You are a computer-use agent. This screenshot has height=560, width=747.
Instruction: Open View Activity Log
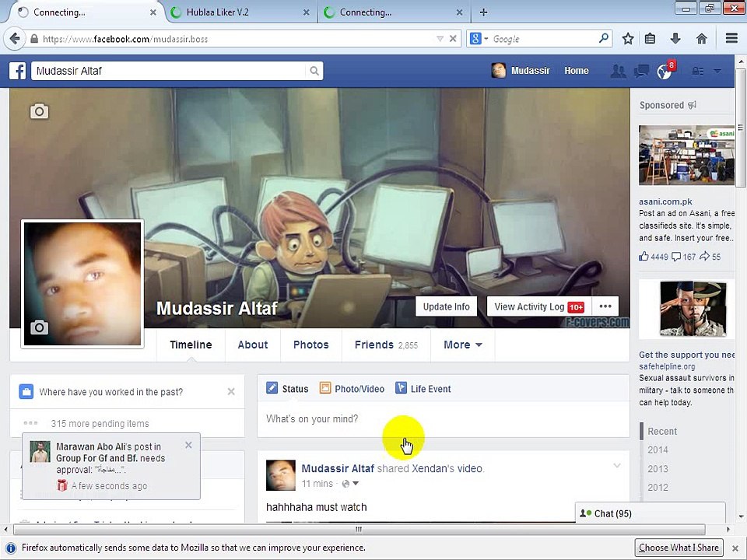(538, 306)
